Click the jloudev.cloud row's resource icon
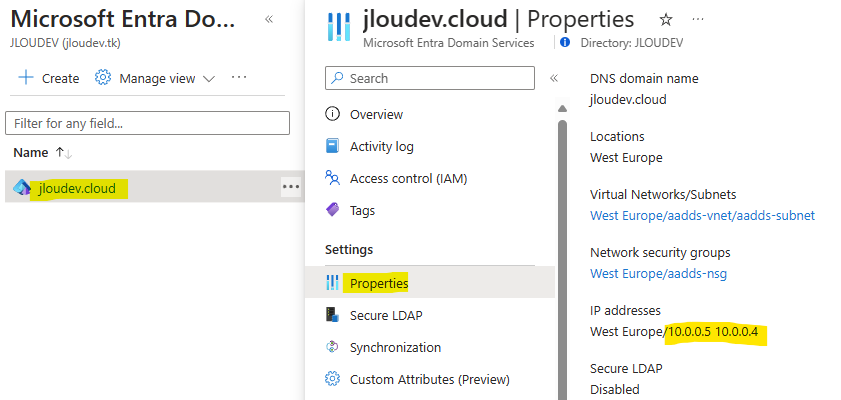This screenshot has height=400, width=841. coord(22,188)
